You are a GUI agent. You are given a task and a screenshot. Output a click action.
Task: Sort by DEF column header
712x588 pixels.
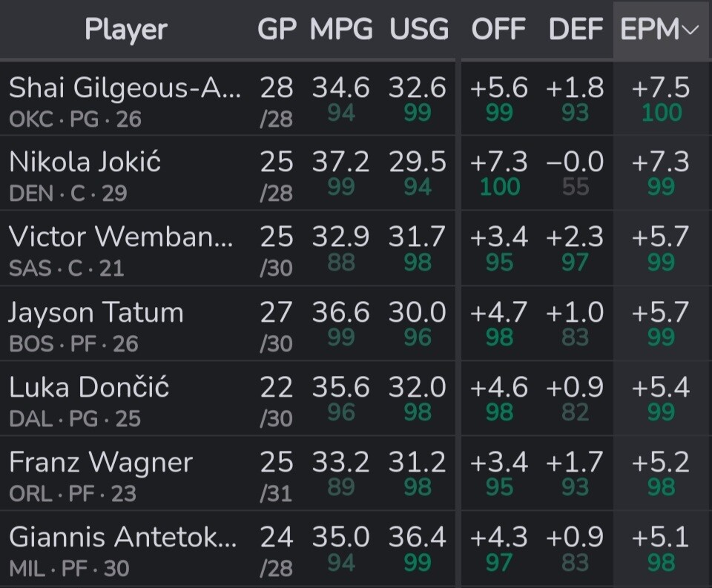575,30
